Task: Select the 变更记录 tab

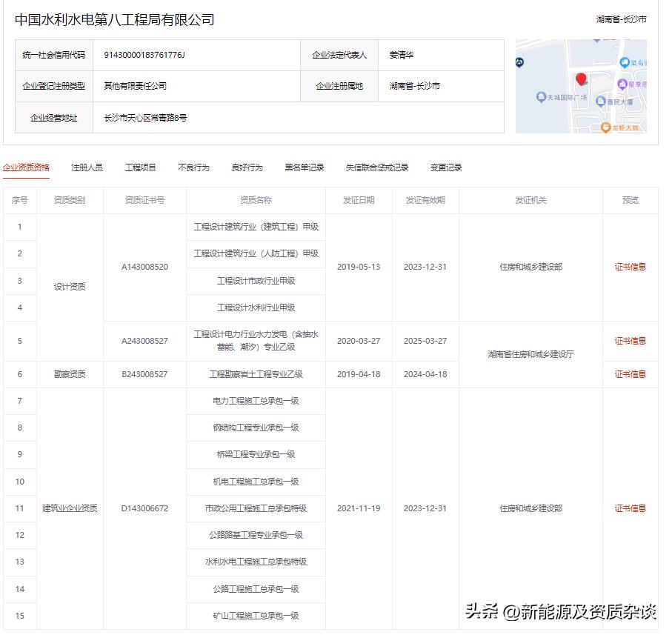Action: 447,167
